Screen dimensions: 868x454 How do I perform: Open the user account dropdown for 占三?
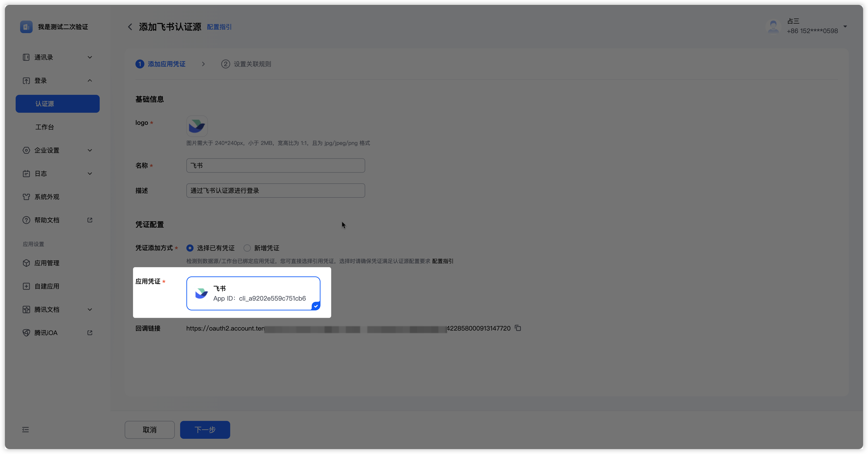845,26
